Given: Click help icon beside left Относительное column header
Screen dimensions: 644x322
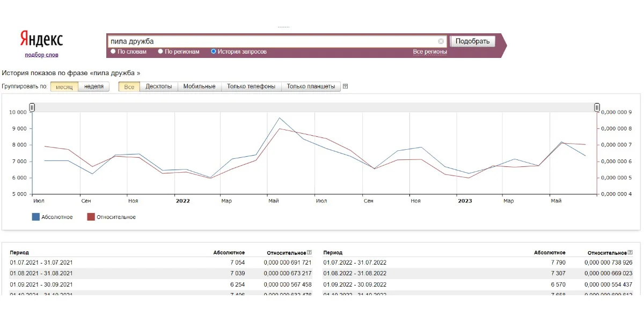Looking at the screenshot, I should click(309, 253).
